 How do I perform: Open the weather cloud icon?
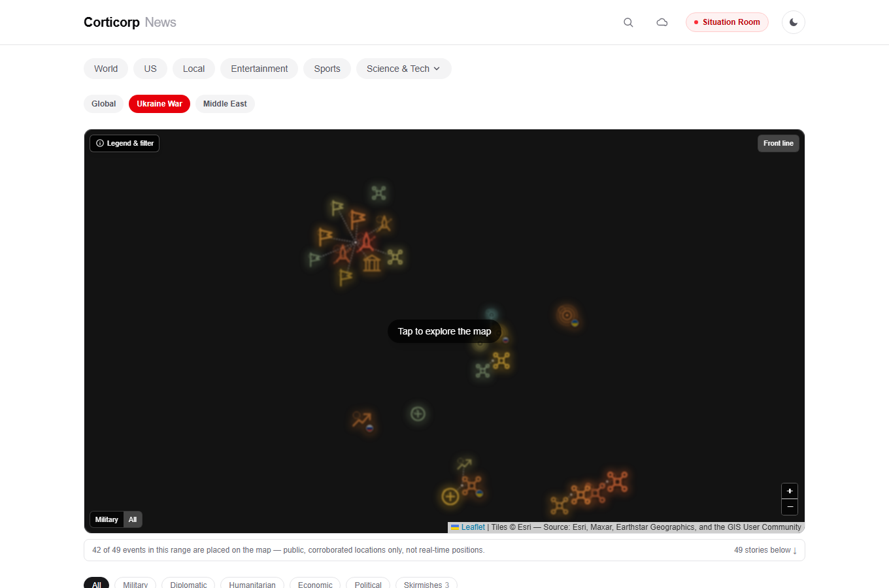662,22
